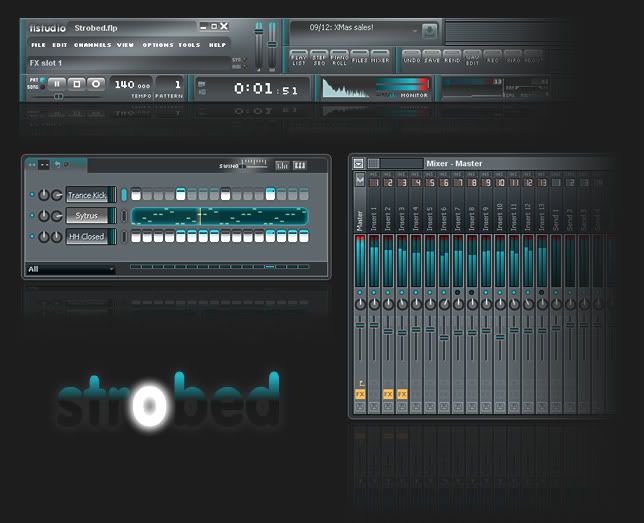The height and width of the screenshot is (523, 644).
Task: Click the Rec toolbar button
Action: (x=492, y=58)
